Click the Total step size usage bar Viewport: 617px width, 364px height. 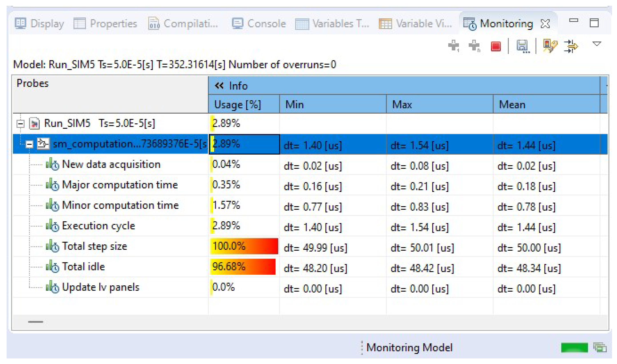click(x=244, y=246)
